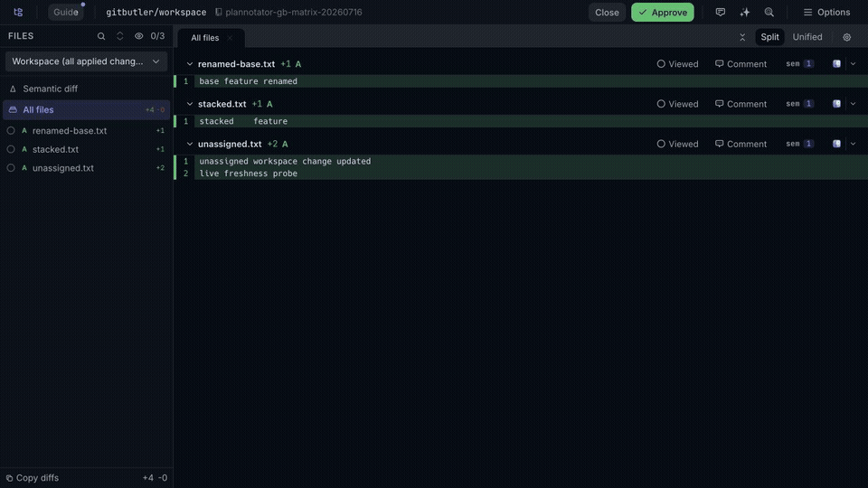Image resolution: width=868 pixels, height=488 pixels.
Task: Collapse the stacked.txt diff section chevron
Action: point(189,103)
